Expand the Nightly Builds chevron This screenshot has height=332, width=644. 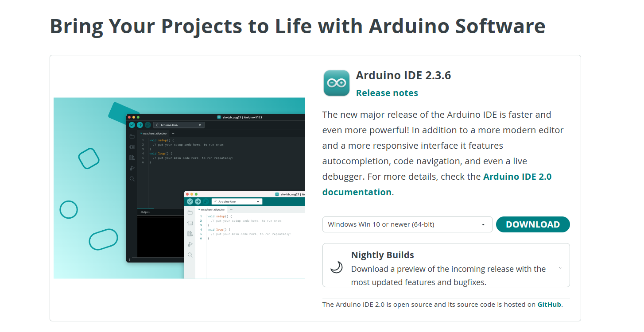[560, 268]
